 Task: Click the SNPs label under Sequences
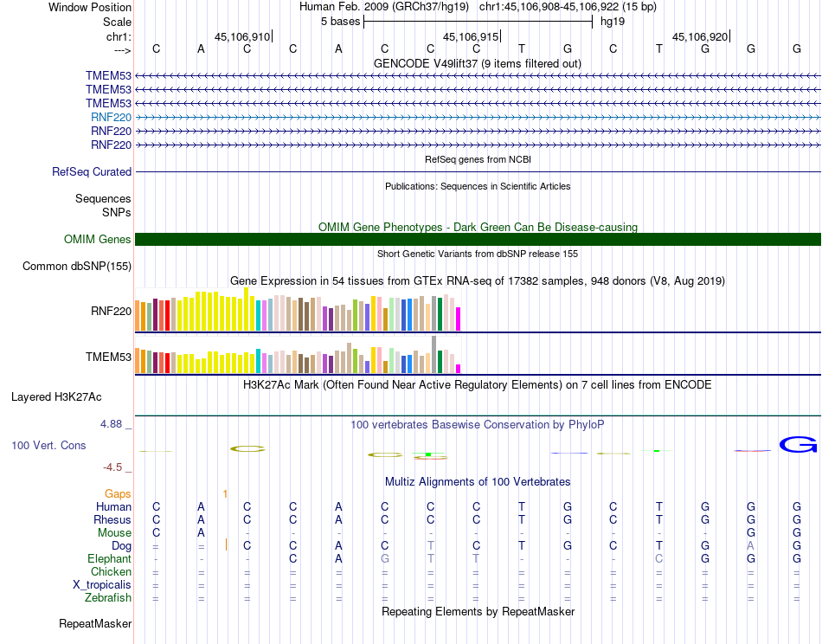tap(117, 212)
